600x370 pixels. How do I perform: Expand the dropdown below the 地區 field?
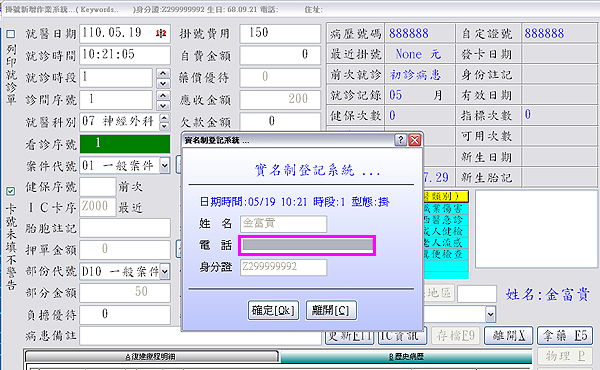pos(491,315)
